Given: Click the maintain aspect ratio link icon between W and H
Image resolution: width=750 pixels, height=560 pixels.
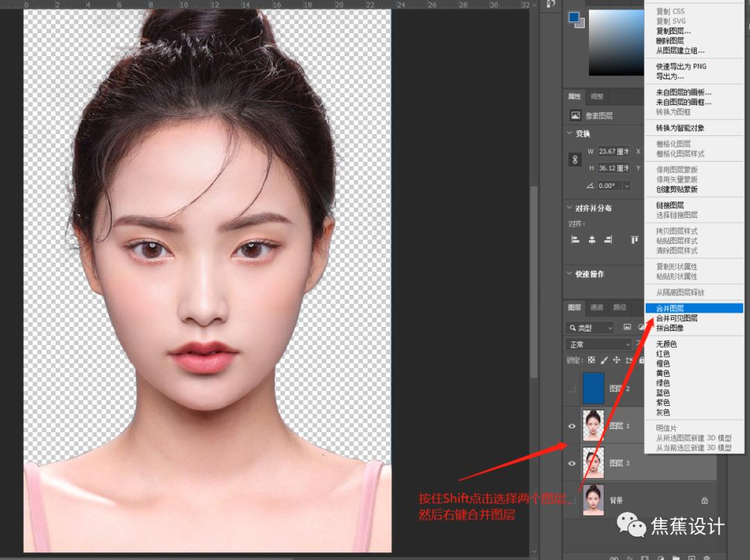Looking at the screenshot, I should 574,159.
